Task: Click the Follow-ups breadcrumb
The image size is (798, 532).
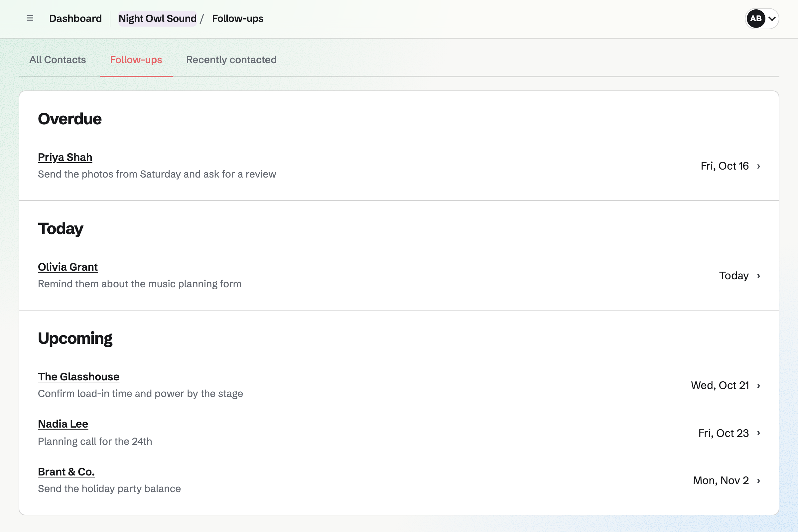Action: point(237,19)
